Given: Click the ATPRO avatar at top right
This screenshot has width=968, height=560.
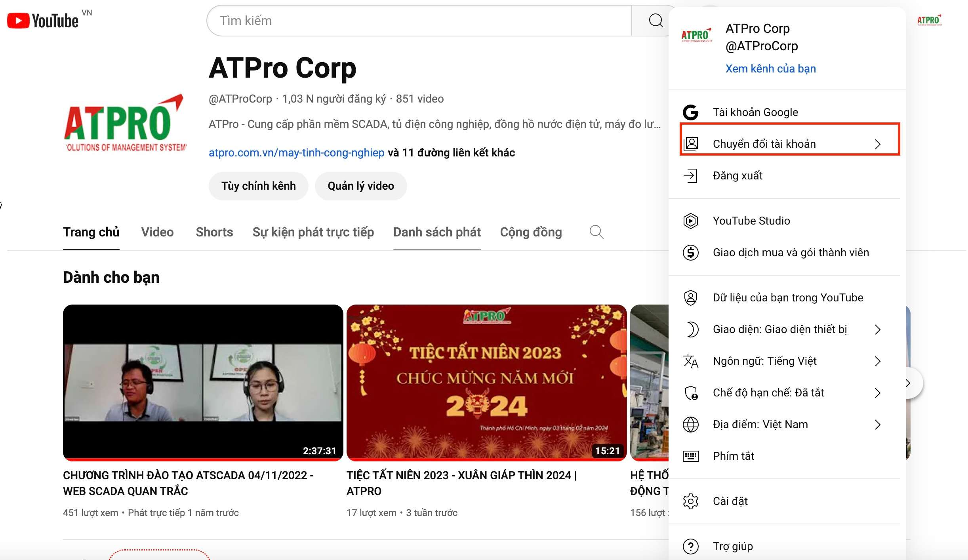Looking at the screenshot, I should pyautogui.click(x=929, y=21).
